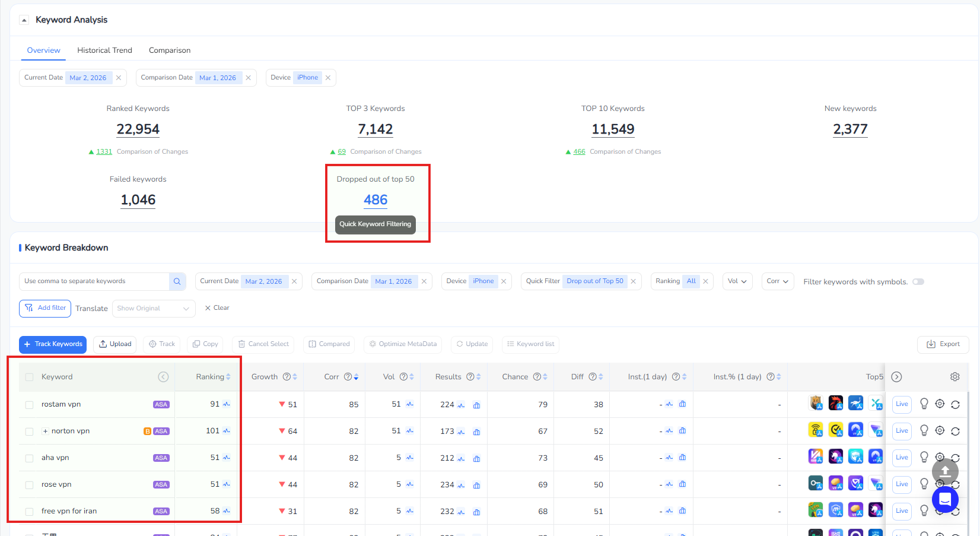980x536 pixels.
Task: Click the Export button
Action: pos(943,344)
